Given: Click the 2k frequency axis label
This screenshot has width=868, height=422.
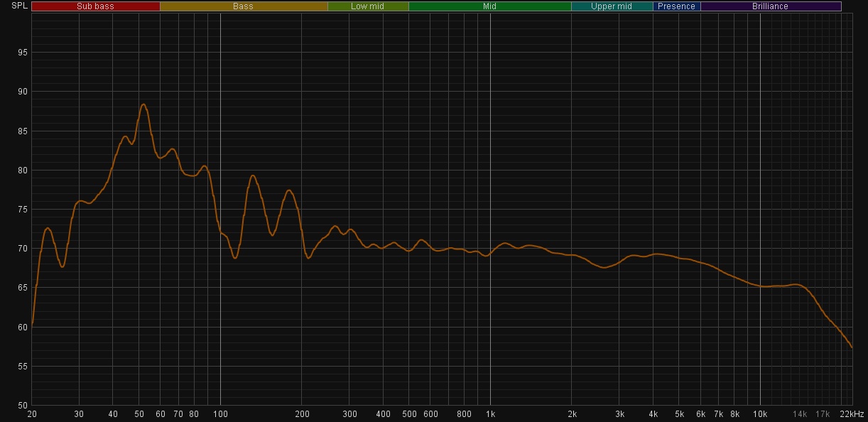Looking at the screenshot, I should 572,414.
